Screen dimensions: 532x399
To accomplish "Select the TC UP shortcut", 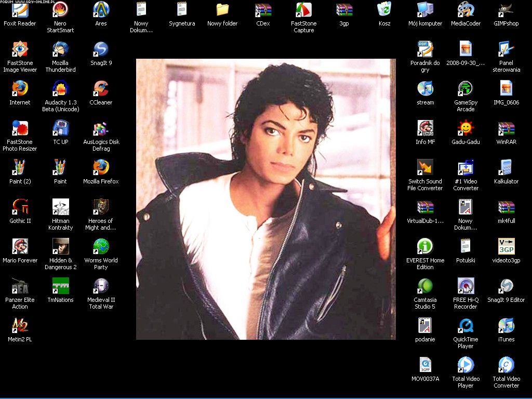I will point(60,128).
